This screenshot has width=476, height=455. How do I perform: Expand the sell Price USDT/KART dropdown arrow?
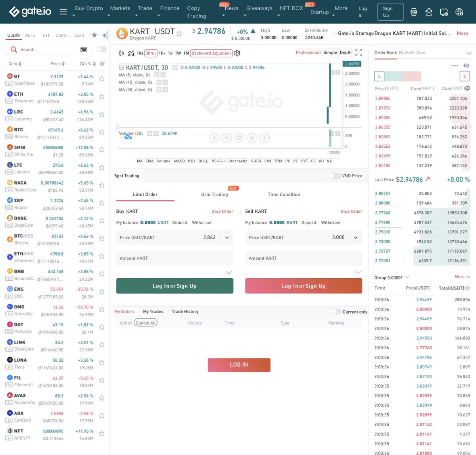pos(356,237)
